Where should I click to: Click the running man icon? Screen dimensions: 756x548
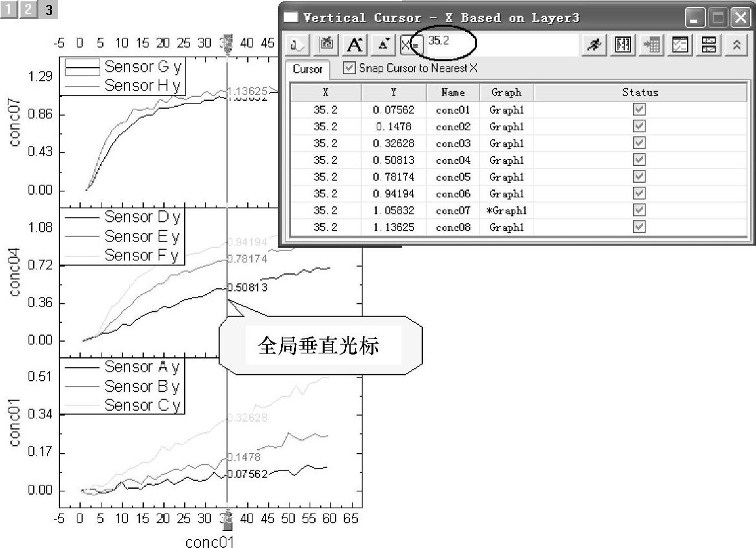point(594,46)
